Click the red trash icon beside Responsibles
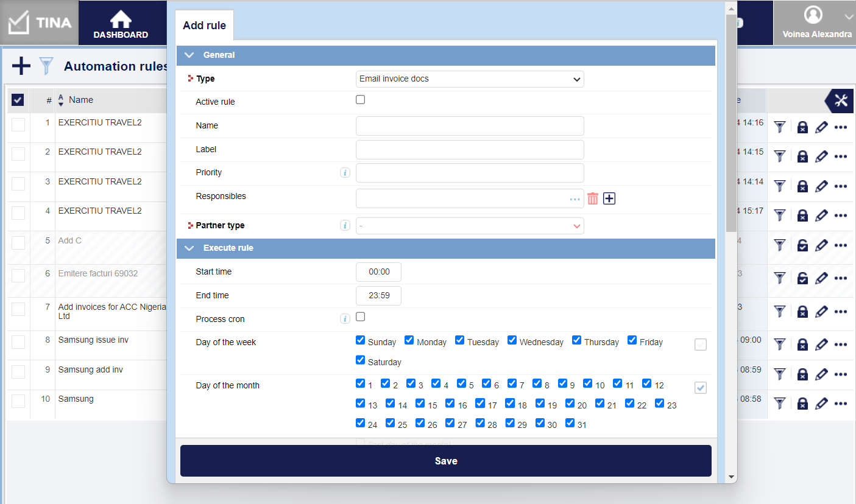The image size is (856, 504). (x=593, y=198)
